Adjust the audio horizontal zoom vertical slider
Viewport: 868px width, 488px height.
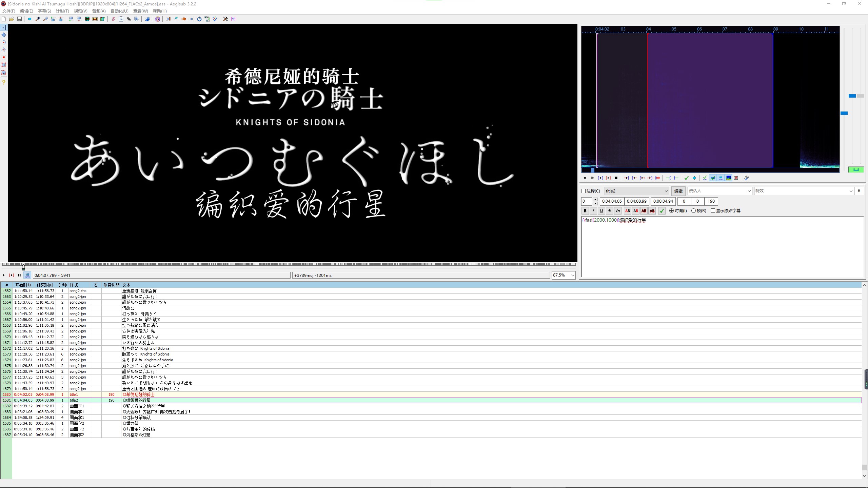[x=844, y=113]
